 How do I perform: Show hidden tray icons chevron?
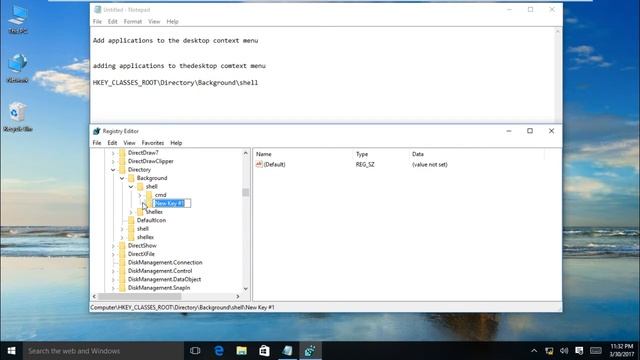534,351
